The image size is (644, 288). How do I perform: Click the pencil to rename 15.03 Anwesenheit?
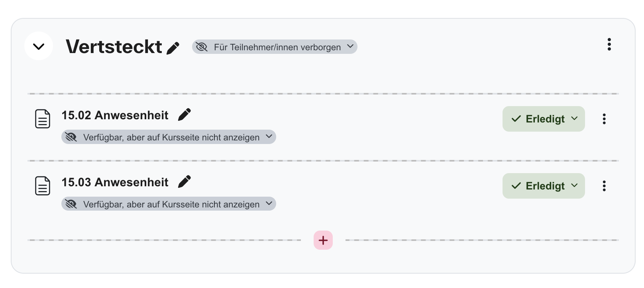coord(185,181)
